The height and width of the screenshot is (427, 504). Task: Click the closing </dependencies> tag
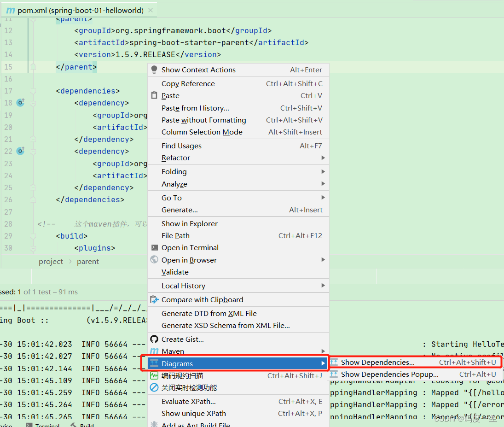click(x=90, y=199)
